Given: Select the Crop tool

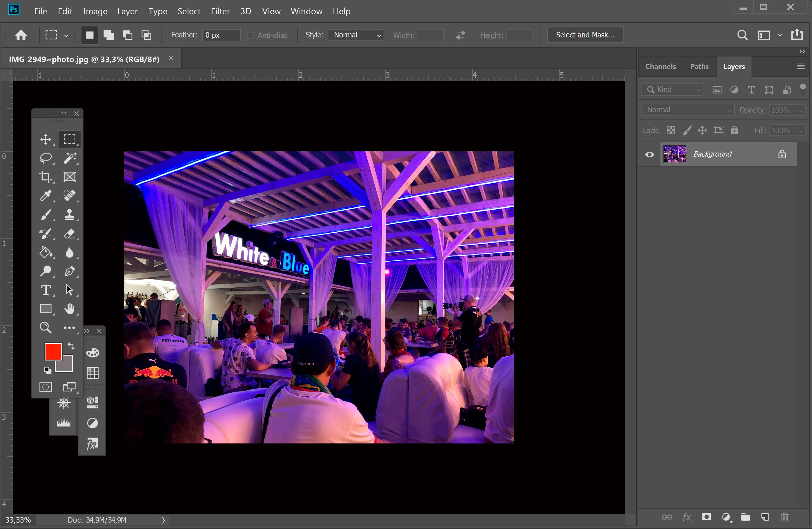Looking at the screenshot, I should point(46,176).
